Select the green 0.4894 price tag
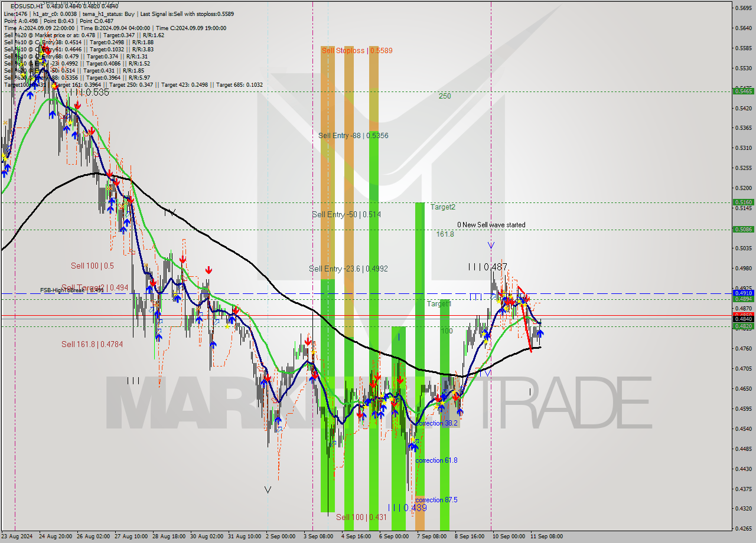The height and width of the screenshot is (543, 756). pyautogui.click(x=743, y=299)
